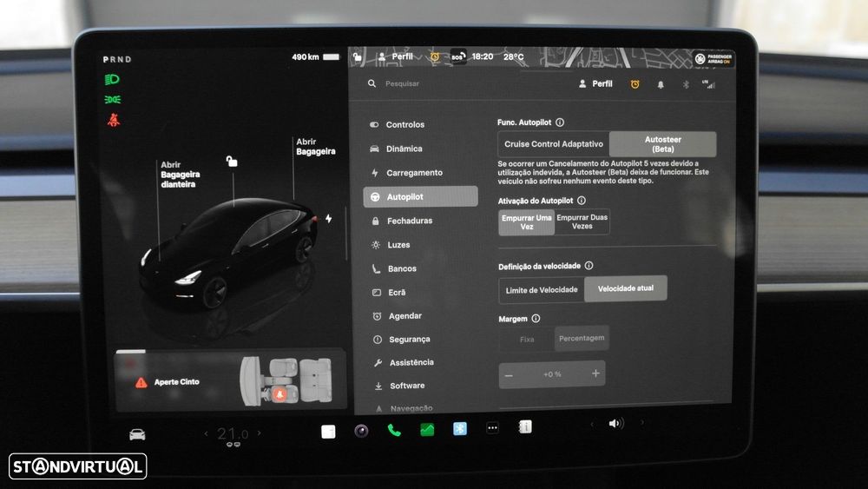Open the manual booklet app icon
Image resolution: width=868 pixels, height=489 pixels.
(525, 427)
